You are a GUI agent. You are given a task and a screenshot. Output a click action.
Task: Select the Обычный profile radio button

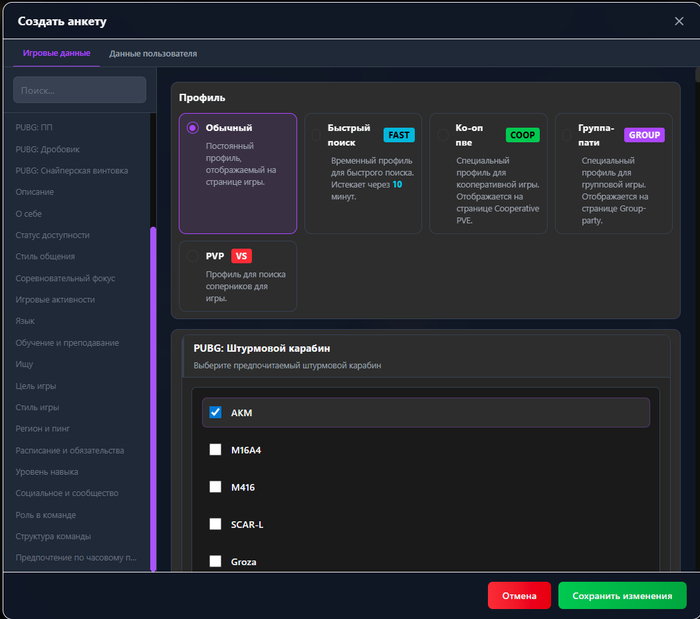click(193, 128)
